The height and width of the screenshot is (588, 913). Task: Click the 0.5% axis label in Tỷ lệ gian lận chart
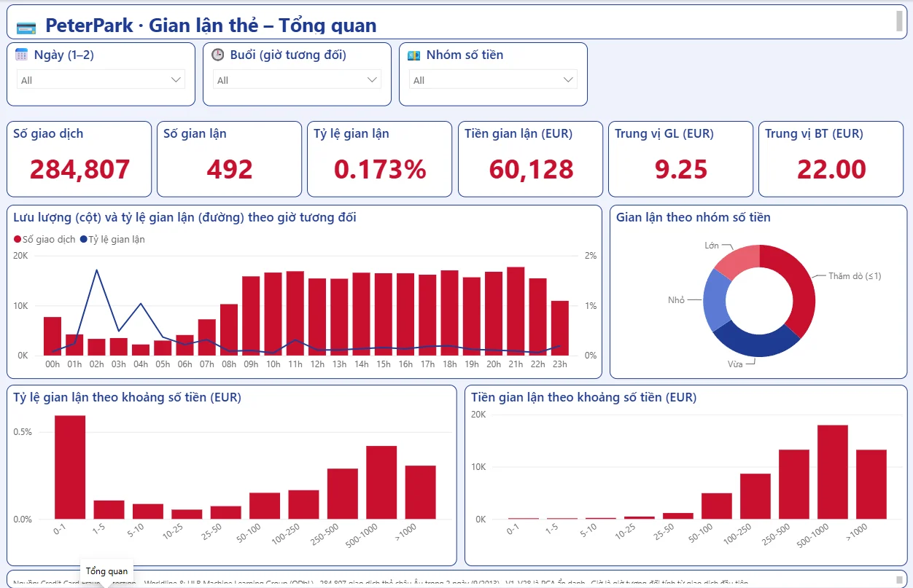click(23, 432)
